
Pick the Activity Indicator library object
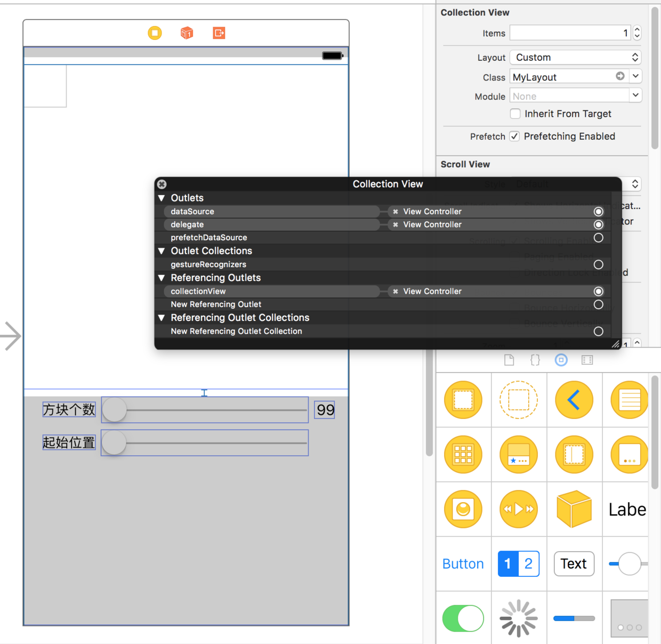click(x=519, y=618)
